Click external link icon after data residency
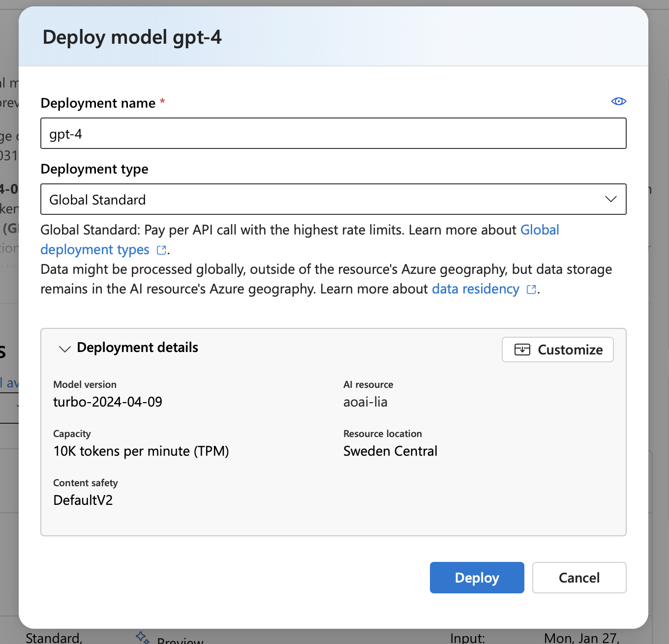The width and height of the screenshot is (669, 644). (531, 290)
